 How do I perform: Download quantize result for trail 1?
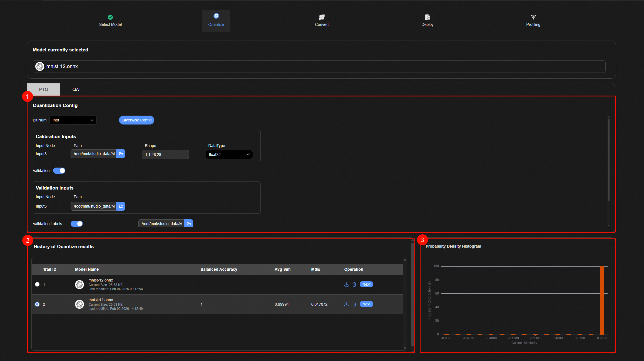pyautogui.click(x=346, y=284)
